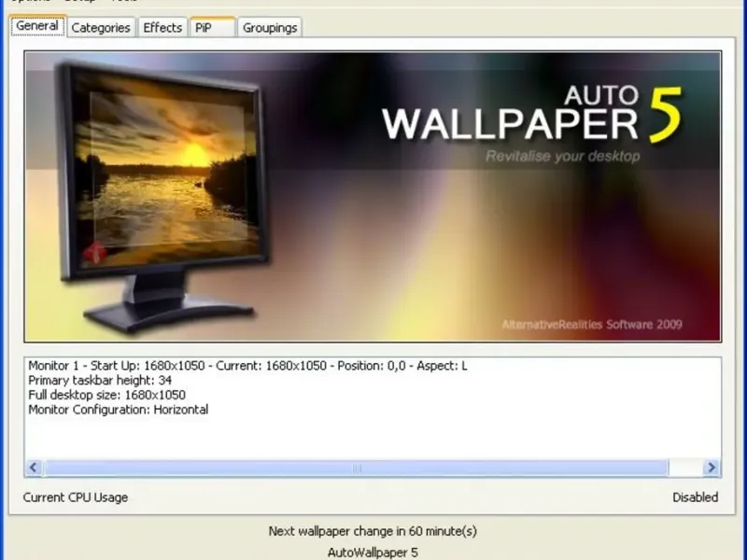The image size is (747, 560).
Task: Click the horizontal scrollbar thumb in the info box
Action: pos(357,469)
